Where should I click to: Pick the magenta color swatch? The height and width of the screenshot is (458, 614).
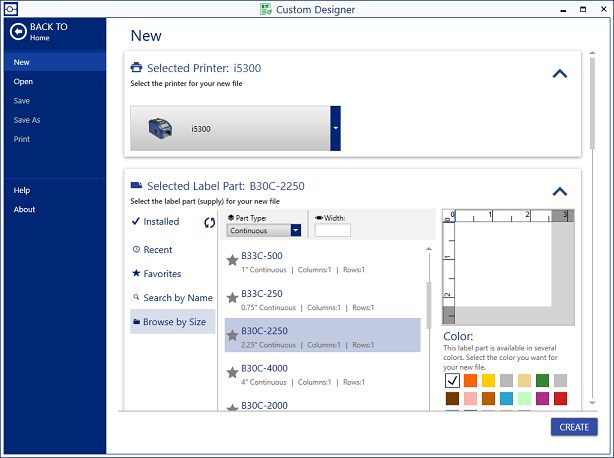click(x=542, y=398)
